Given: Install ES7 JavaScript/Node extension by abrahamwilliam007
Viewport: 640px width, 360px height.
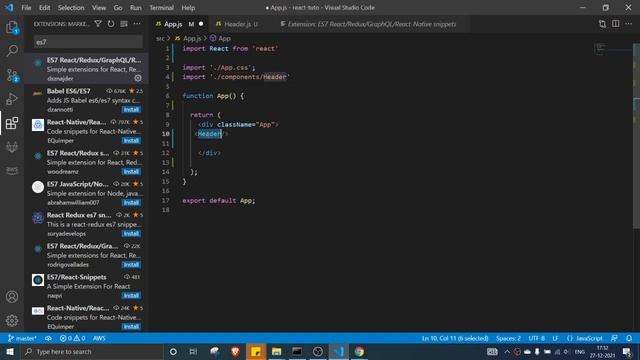Looking at the screenshot, I should point(131,202).
